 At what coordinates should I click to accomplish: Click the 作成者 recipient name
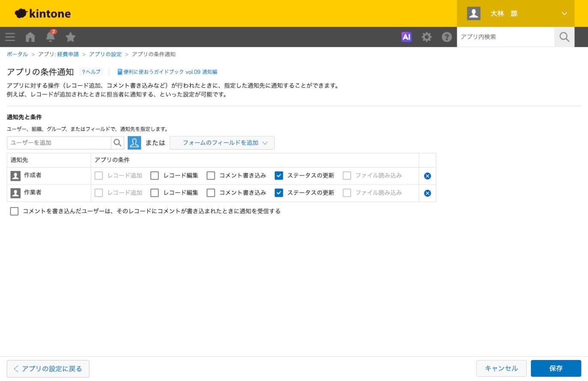(33, 175)
